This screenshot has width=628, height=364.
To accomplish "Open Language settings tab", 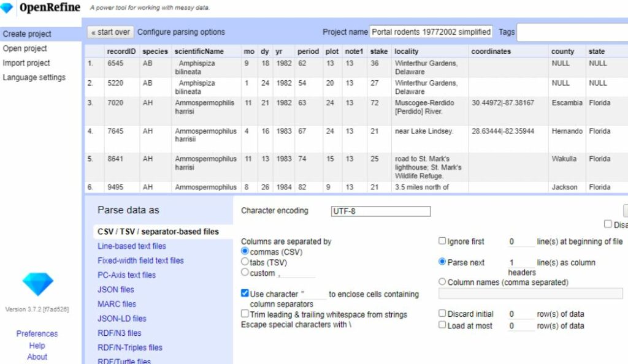I will pyautogui.click(x=34, y=77).
